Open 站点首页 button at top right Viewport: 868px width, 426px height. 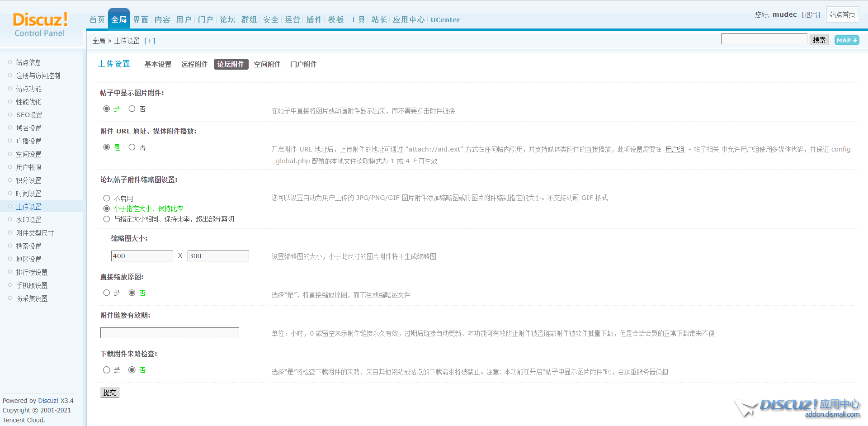point(842,14)
